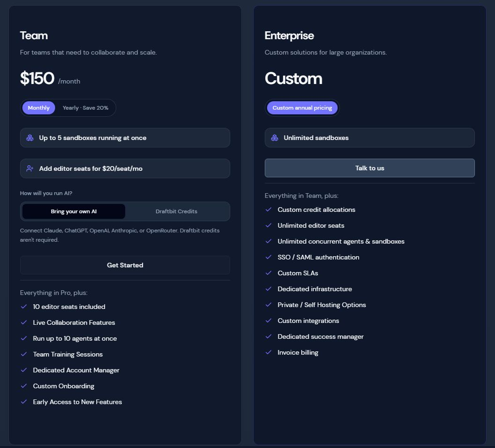The width and height of the screenshot is (495, 448).
Task: Click checkmark beside Early Access to New Features
Action: (24, 402)
